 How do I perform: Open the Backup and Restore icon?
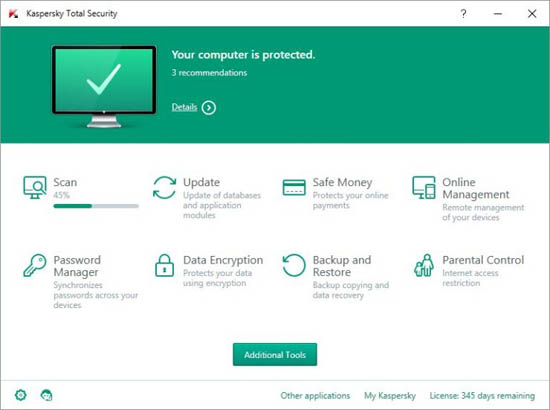pos(294,265)
